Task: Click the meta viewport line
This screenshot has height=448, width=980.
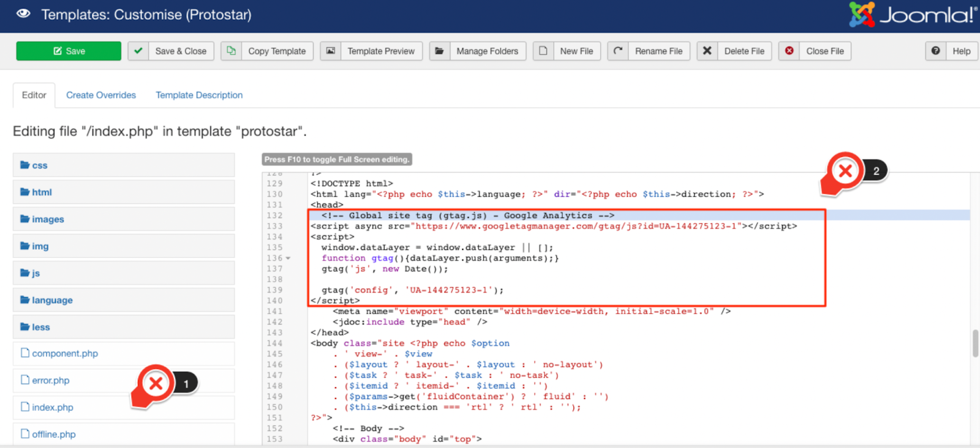Action: 532,311
